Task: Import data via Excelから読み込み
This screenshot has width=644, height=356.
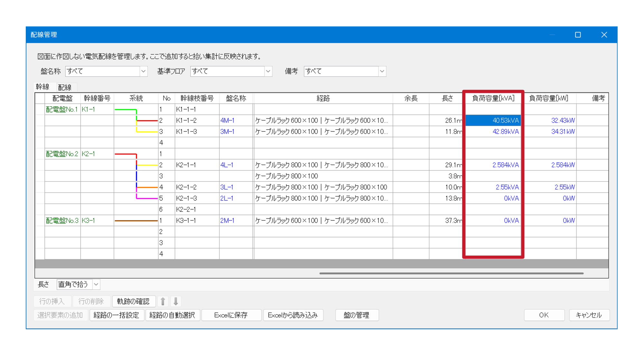Action: (293, 315)
